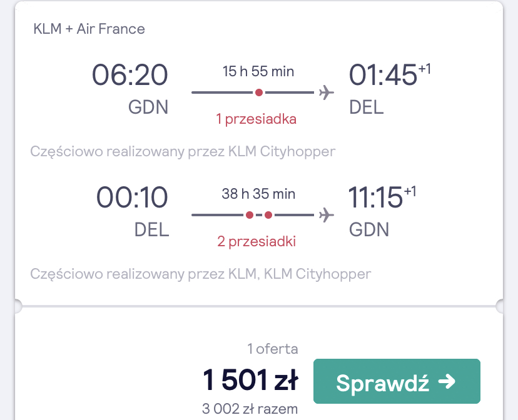
Task: Click the 11:15 arrival time at GDN
Action: tap(375, 197)
